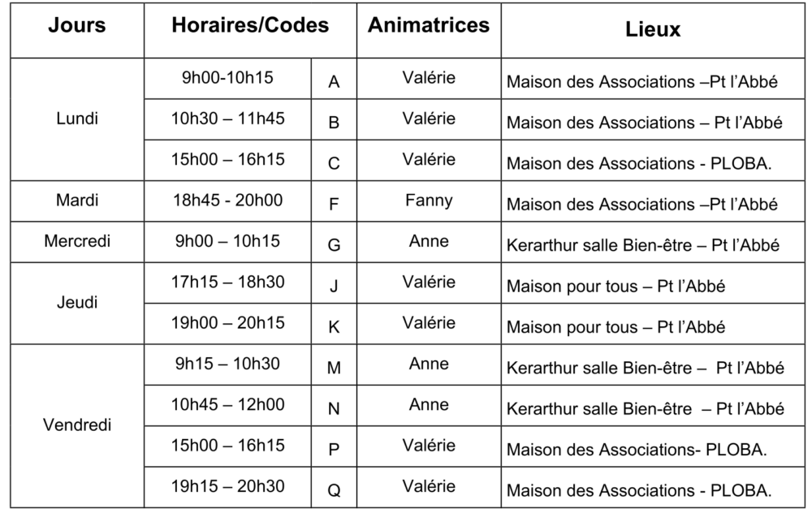Select code letter Q cell
Screen dimensions: 812x513
coord(334,487)
